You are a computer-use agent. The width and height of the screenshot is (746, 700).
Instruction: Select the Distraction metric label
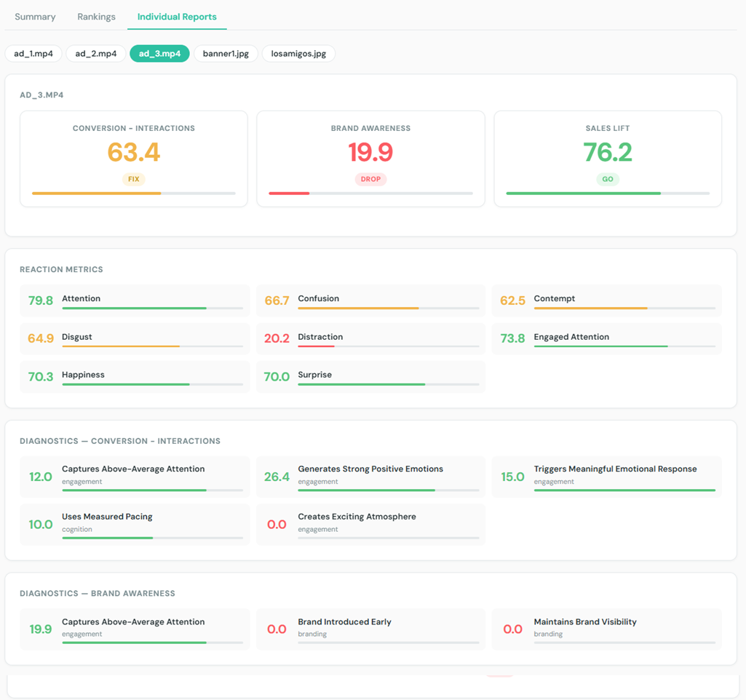(320, 337)
